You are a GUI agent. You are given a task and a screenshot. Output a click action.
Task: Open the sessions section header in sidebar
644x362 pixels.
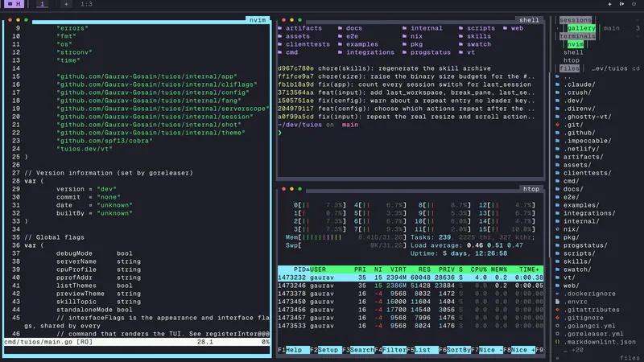pos(576,20)
